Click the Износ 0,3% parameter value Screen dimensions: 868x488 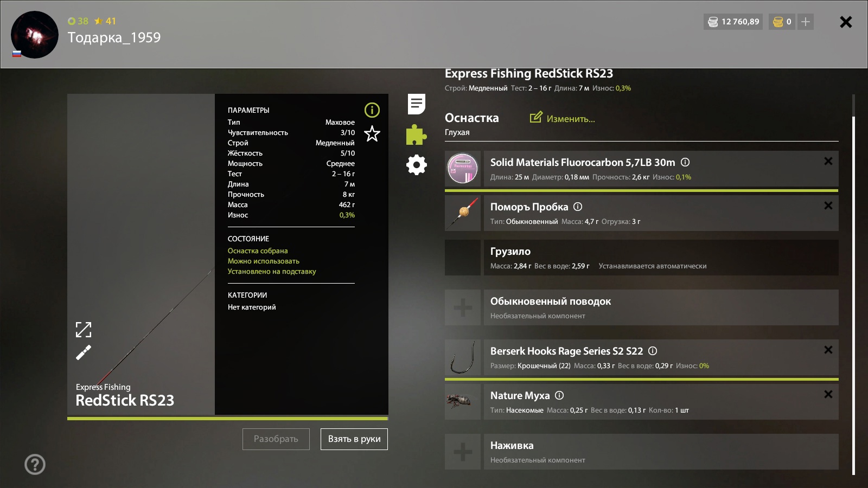347,215
